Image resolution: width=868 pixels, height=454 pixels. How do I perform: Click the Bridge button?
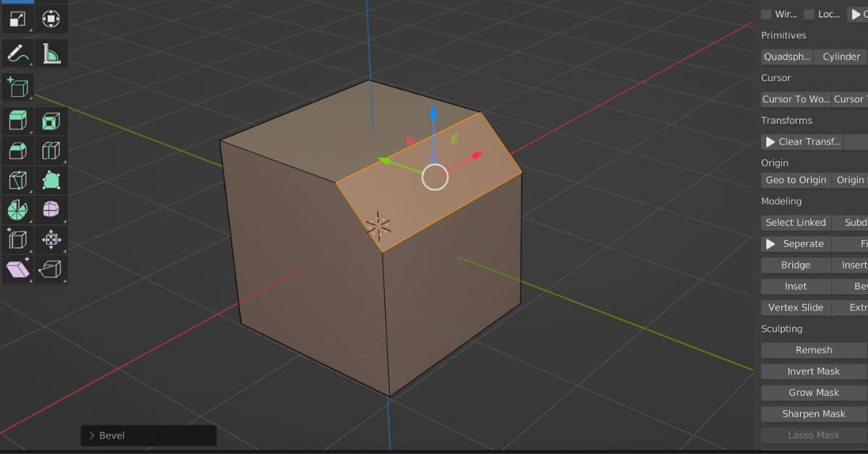click(796, 265)
